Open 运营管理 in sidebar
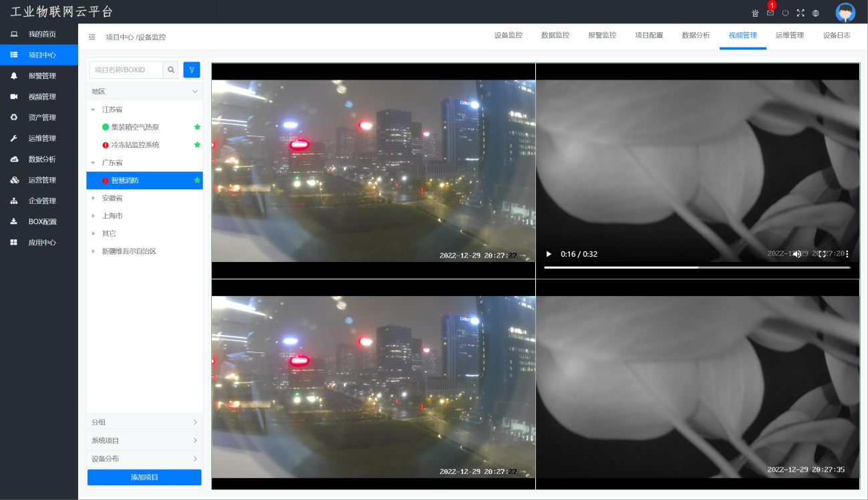868x500 pixels. point(39,180)
